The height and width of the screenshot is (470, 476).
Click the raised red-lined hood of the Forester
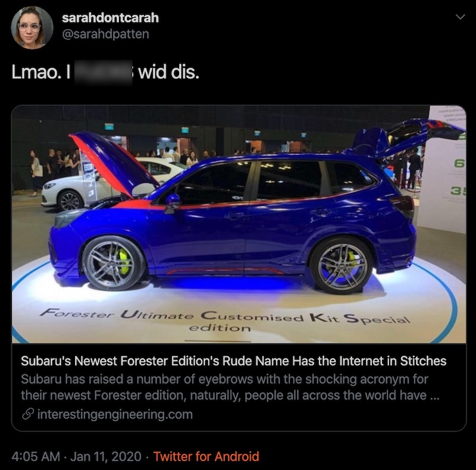[x=114, y=164]
